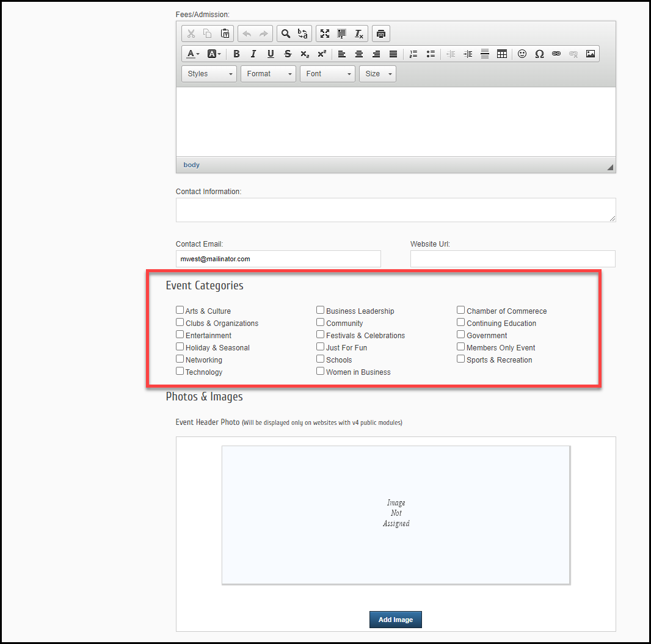Image resolution: width=651 pixels, height=644 pixels.
Task: Check Business Leadership category
Action: point(320,310)
